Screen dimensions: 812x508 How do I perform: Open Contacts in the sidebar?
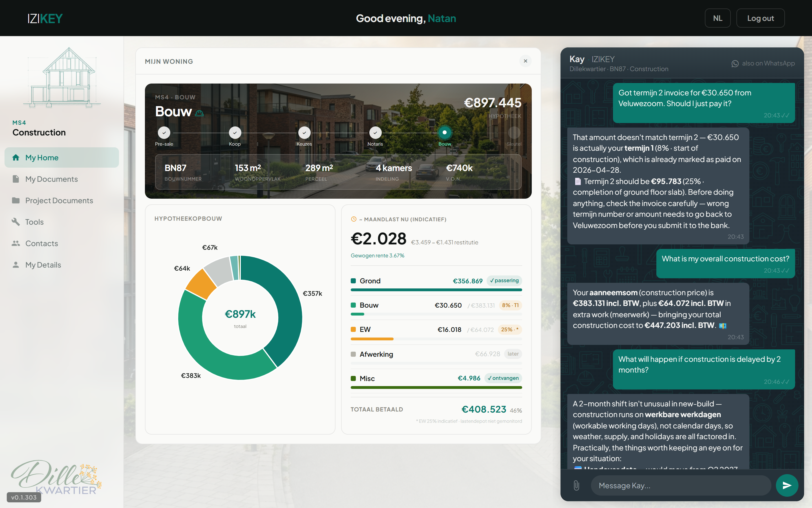point(62,243)
